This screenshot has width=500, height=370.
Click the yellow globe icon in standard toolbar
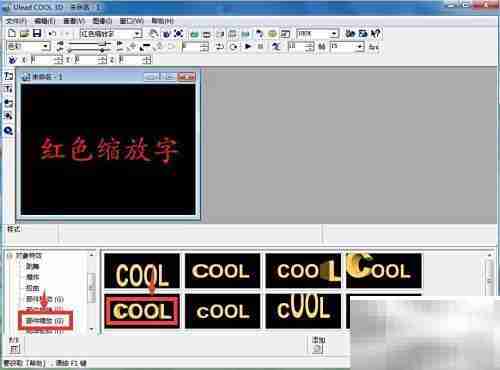click(x=272, y=34)
